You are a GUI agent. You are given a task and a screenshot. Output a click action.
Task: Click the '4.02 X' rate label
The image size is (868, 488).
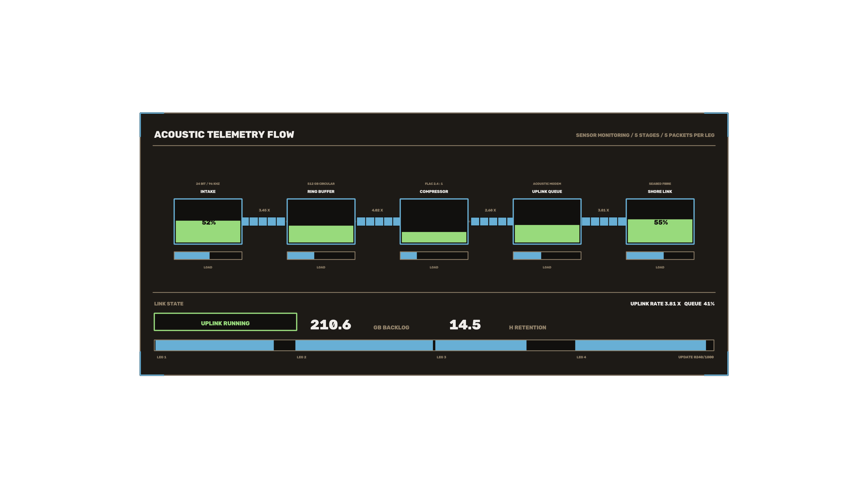click(x=377, y=210)
